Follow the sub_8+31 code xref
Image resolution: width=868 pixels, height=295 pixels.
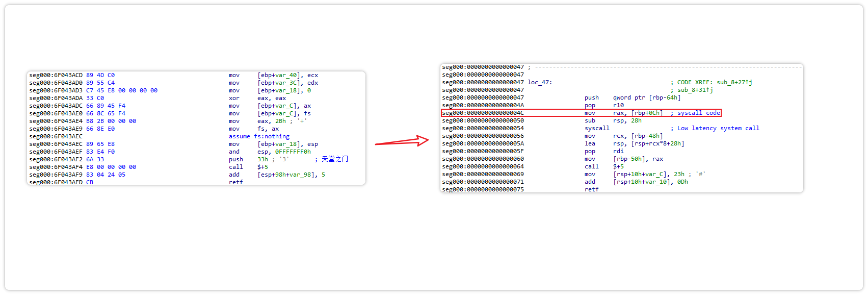pos(695,90)
